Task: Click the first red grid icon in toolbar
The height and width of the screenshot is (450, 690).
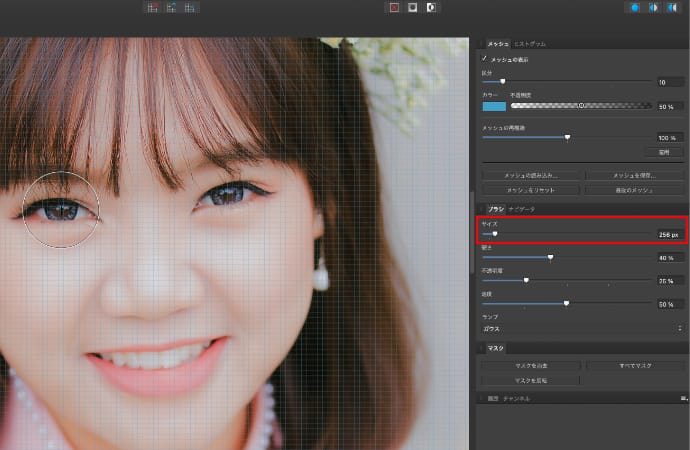Action: point(153,7)
